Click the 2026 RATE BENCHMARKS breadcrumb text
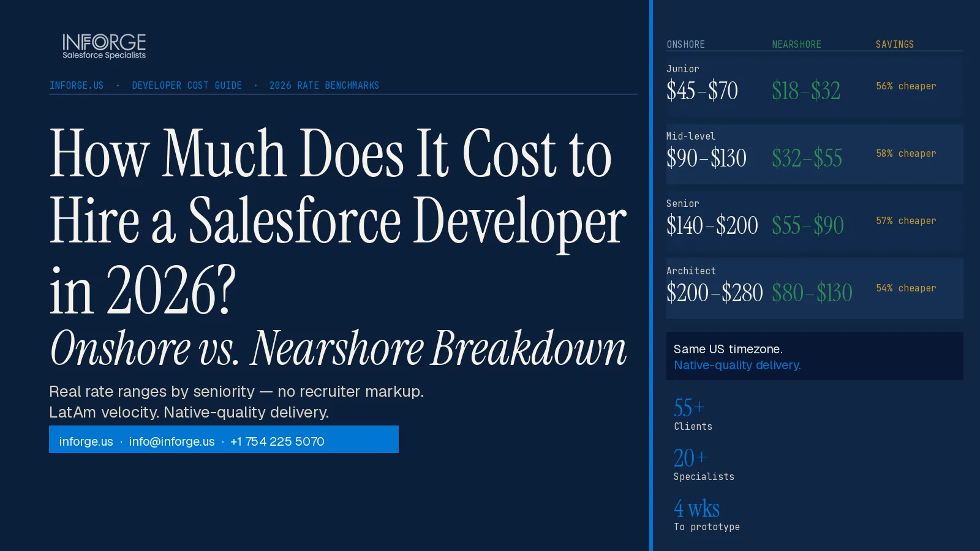The image size is (980, 551). click(324, 86)
